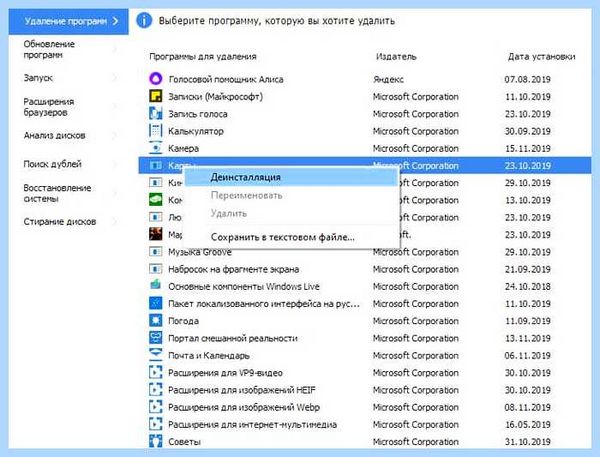Click the install date 16.05.2019
This screenshot has height=457, width=600.
point(527,424)
